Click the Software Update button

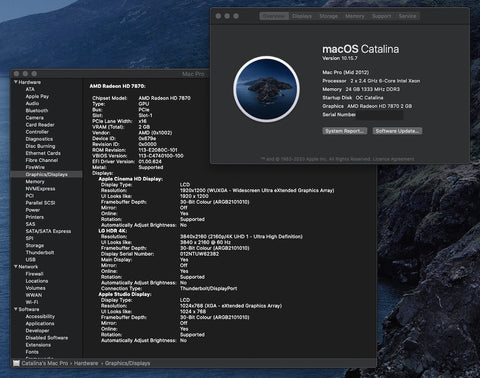pyautogui.click(x=397, y=131)
